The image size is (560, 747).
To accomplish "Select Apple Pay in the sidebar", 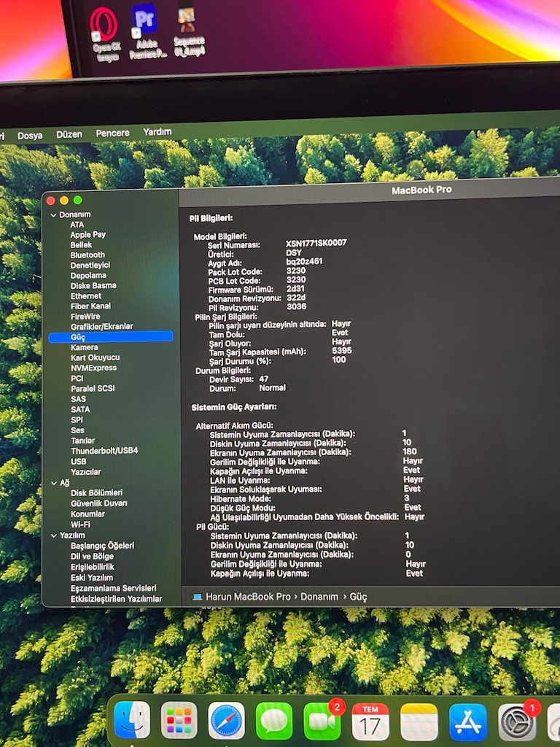I will (x=88, y=234).
